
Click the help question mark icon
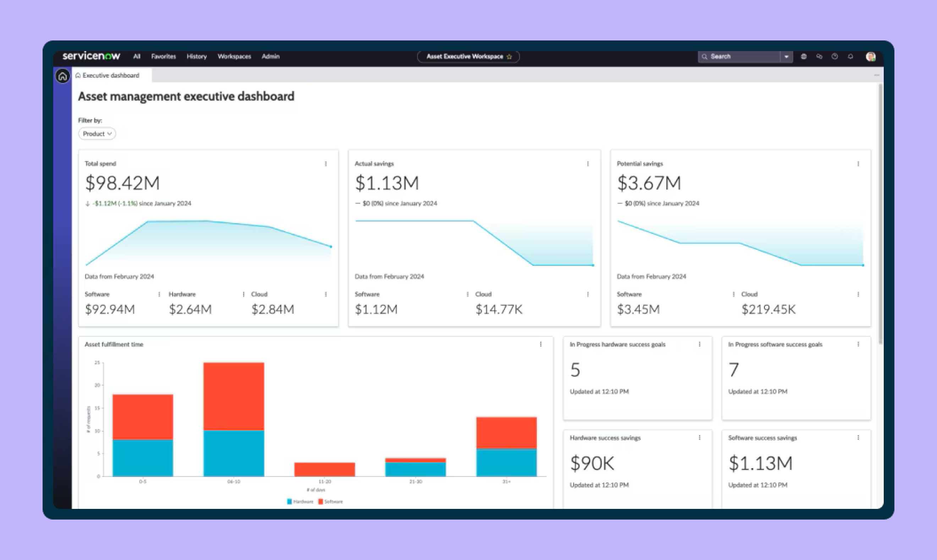[835, 57]
